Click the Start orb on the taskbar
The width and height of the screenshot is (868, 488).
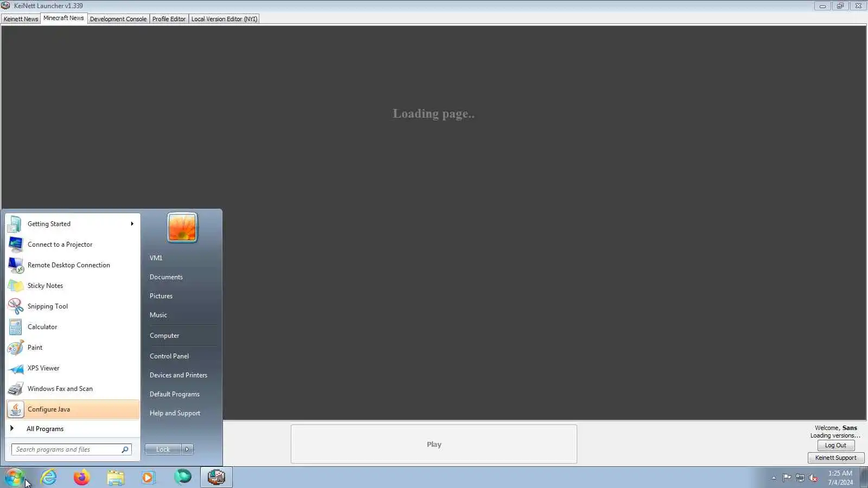[15, 477]
